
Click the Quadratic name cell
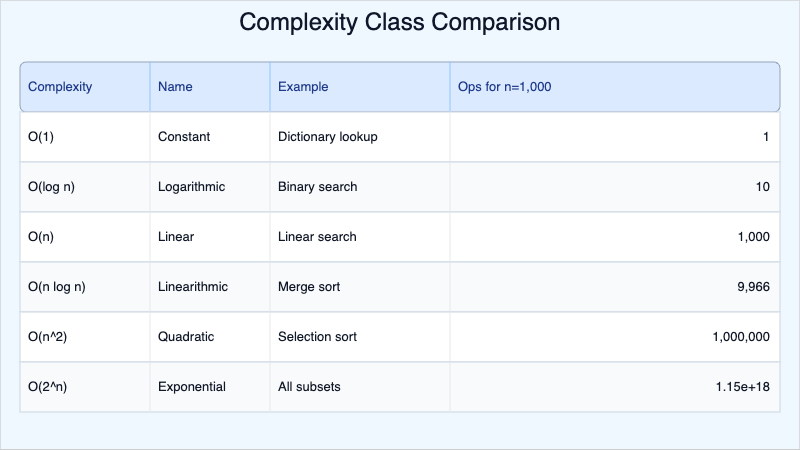(x=187, y=337)
